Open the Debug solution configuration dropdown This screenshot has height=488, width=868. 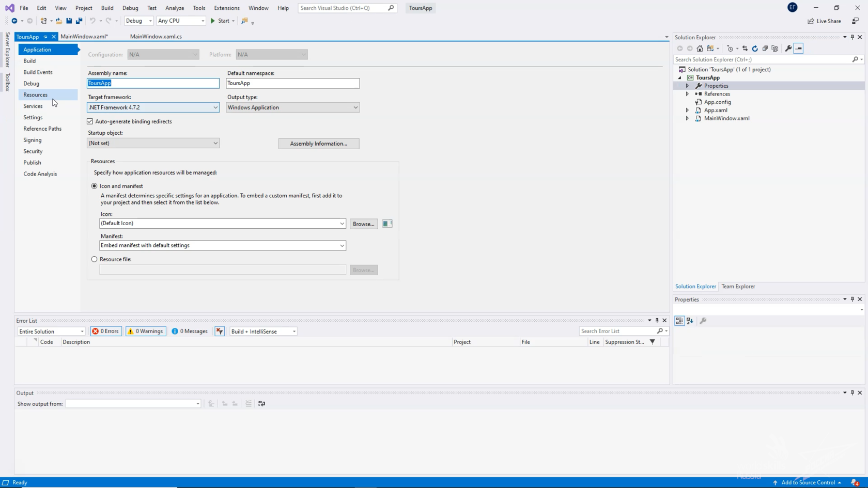[138, 21]
